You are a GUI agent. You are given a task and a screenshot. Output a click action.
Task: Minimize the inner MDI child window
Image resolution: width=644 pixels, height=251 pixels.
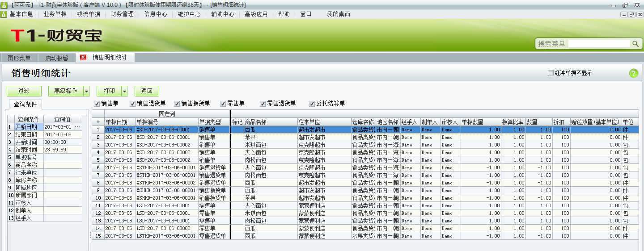(624, 14)
